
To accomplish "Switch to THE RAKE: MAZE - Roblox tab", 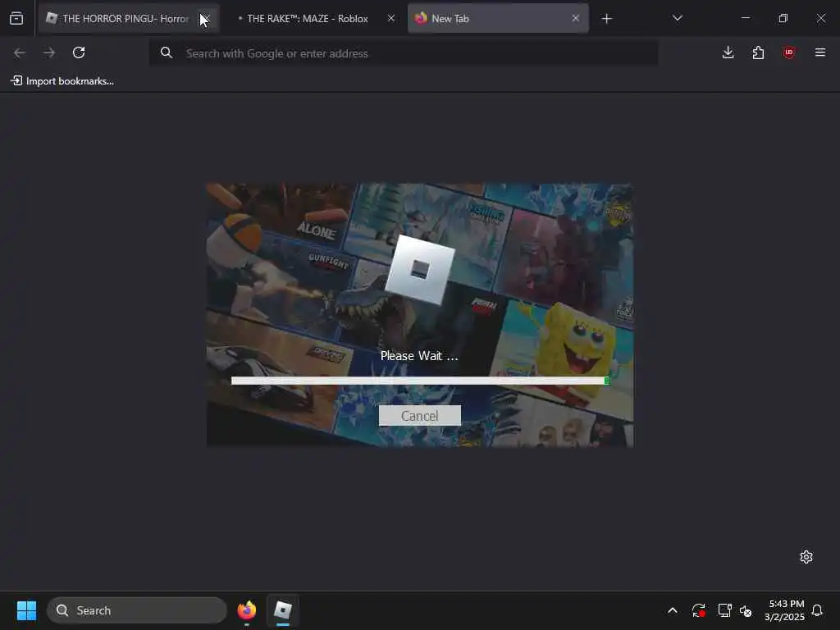I will click(x=307, y=18).
